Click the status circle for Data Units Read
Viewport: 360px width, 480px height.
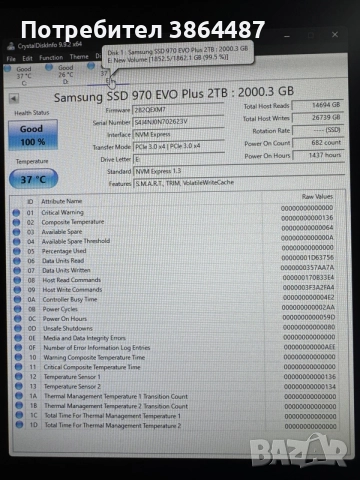click(x=17, y=261)
